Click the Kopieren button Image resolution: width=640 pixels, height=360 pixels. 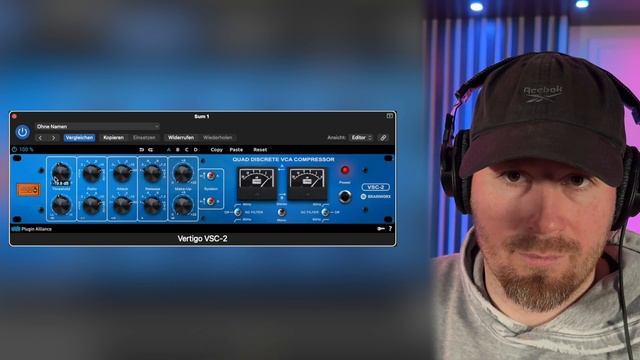point(113,138)
